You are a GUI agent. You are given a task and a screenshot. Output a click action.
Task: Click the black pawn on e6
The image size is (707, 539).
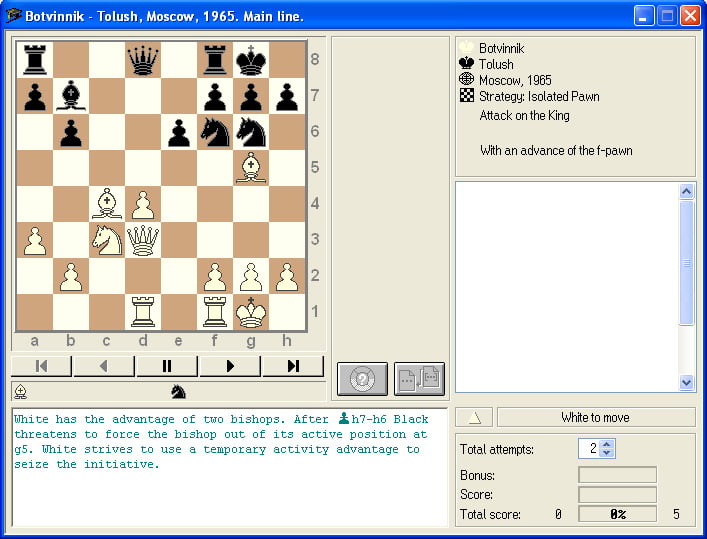click(179, 131)
